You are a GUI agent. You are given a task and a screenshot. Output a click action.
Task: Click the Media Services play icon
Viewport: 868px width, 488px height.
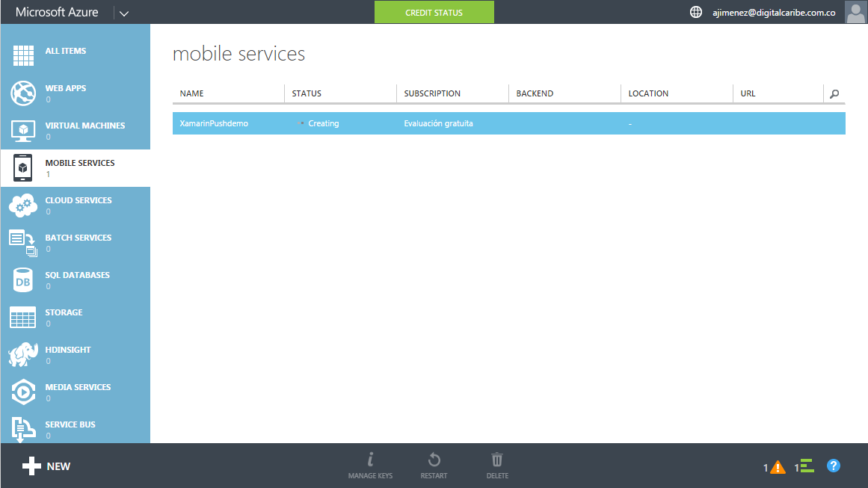tap(23, 392)
